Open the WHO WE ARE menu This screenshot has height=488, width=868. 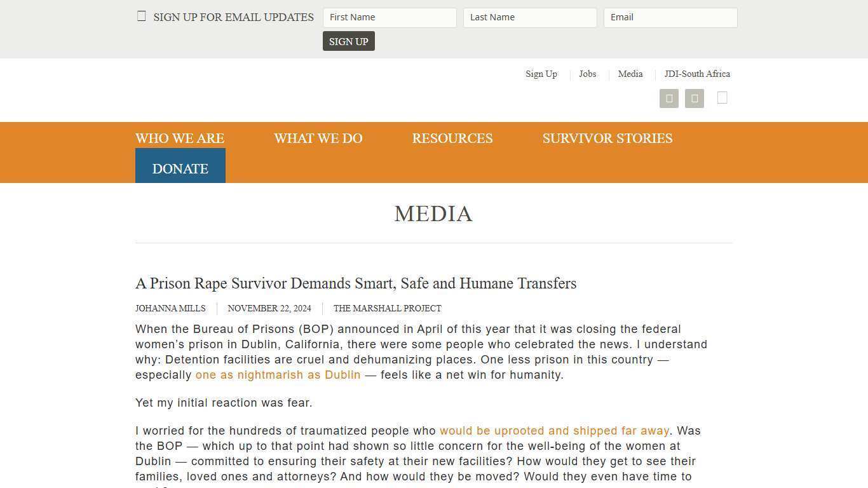pos(180,138)
